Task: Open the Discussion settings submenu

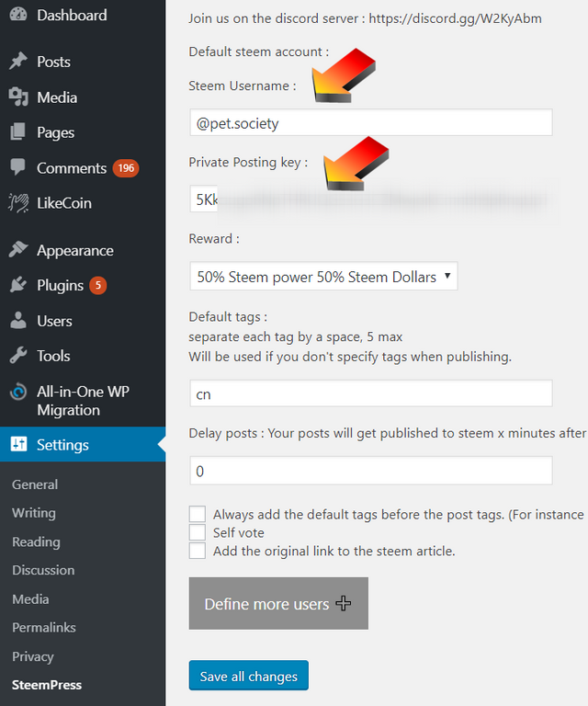Action: [x=43, y=570]
